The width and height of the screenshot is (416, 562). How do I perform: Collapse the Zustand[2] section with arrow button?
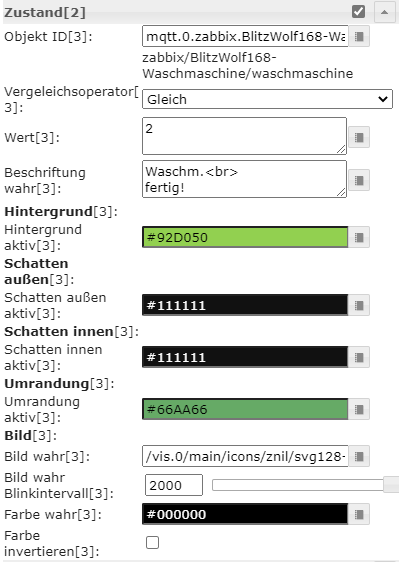(x=384, y=12)
